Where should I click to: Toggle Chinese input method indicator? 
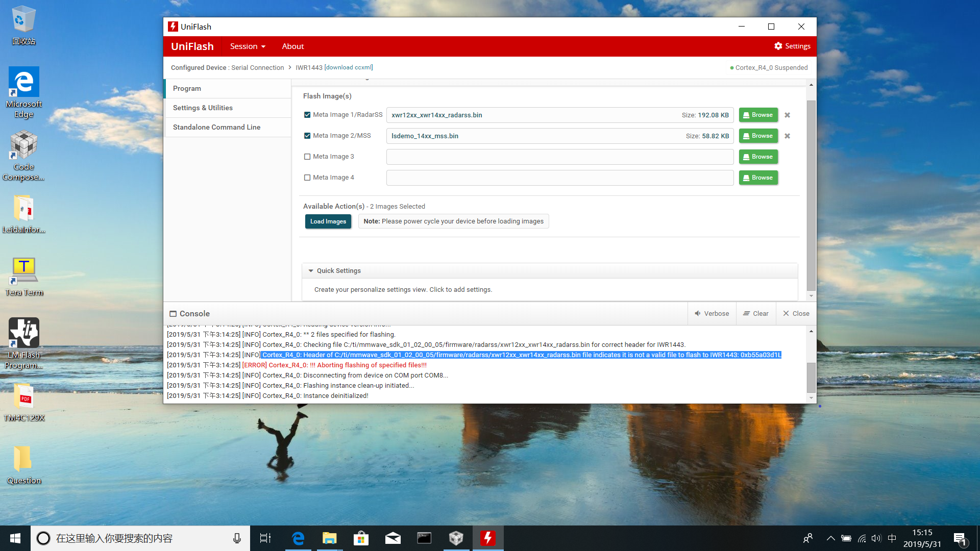892,538
